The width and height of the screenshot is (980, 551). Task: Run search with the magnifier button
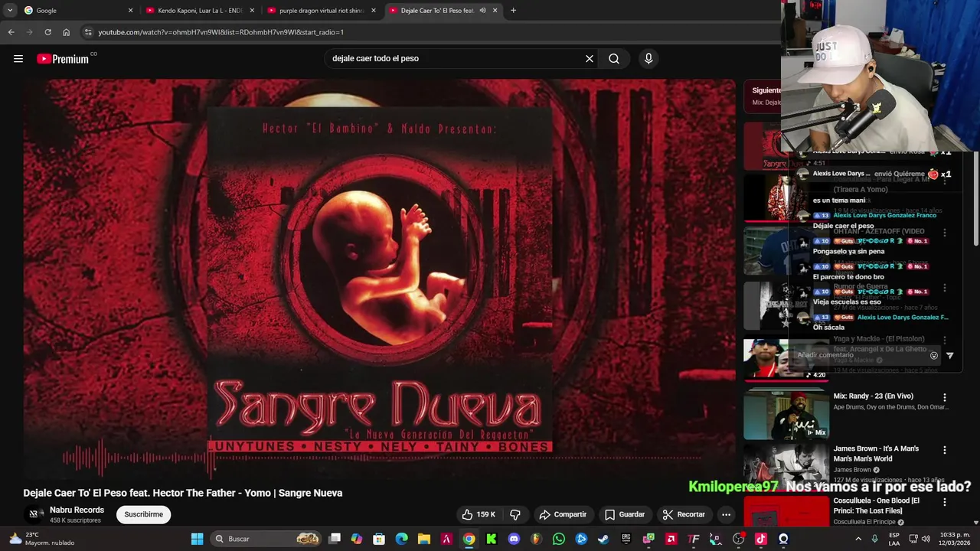(x=614, y=58)
